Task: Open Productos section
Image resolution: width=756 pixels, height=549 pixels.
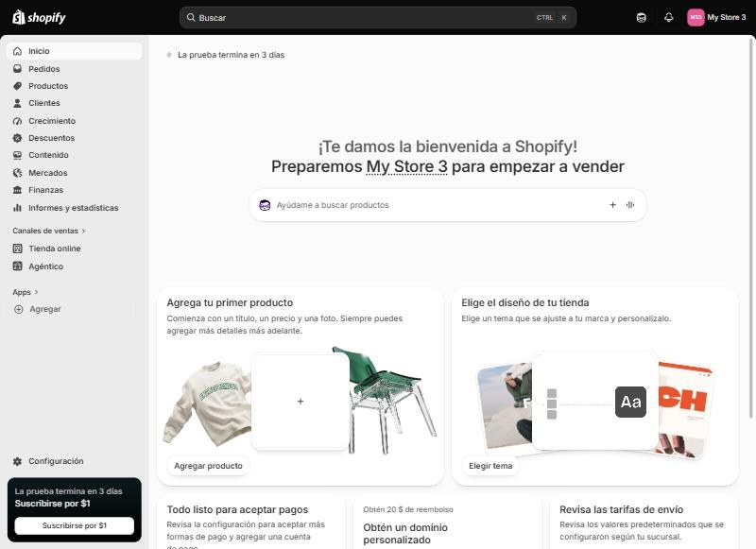Action: tap(74, 86)
